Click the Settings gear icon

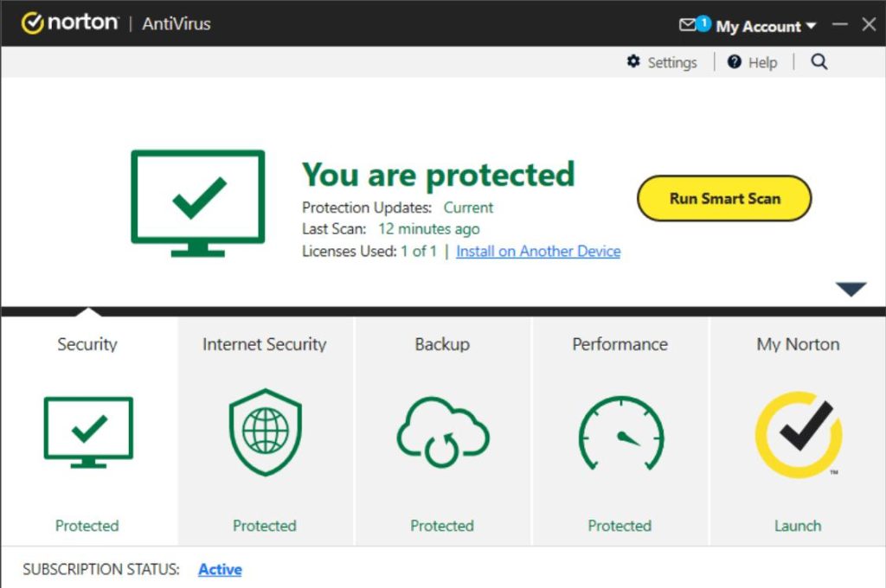(x=633, y=61)
